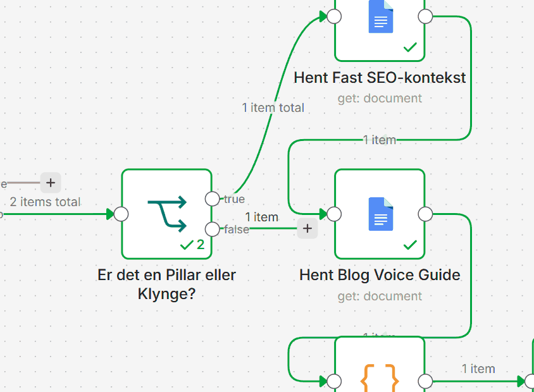
Task: Open the Hent Blog Voice Guide Google Docs icon
Action: click(381, 214)
